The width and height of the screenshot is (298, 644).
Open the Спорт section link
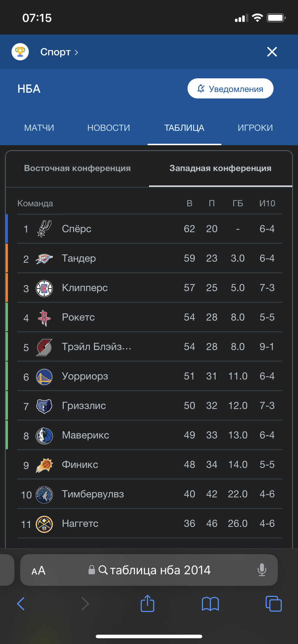point(59,52)
